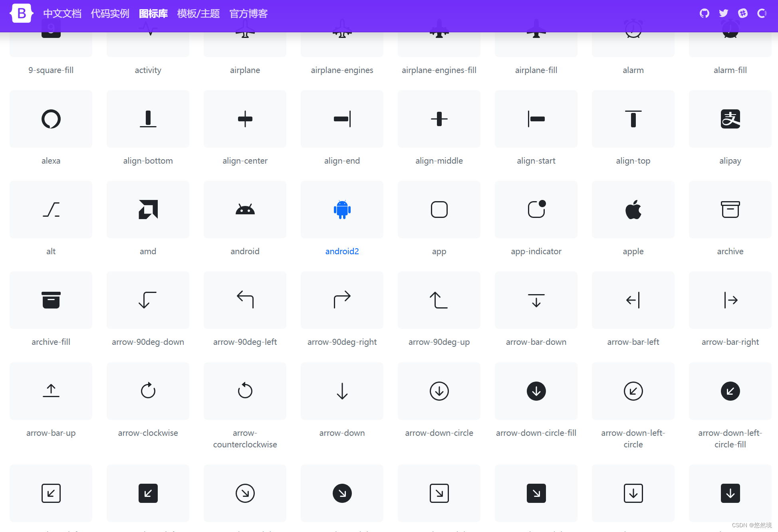Open the 模板/主题 nav item
778x532 pixels.
coord(198,14)
